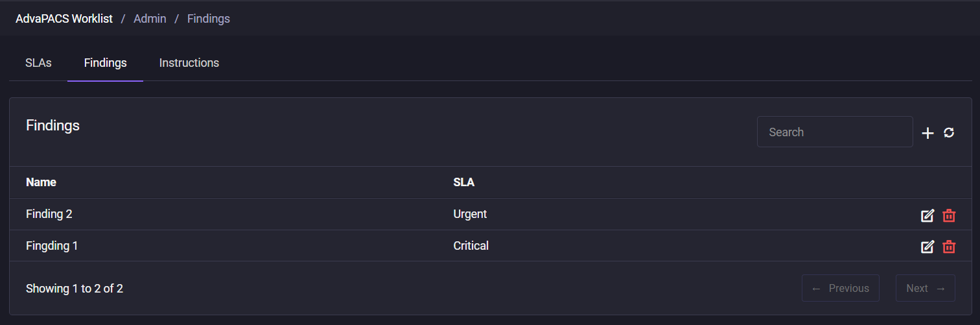Viewport: 980px width, 325px height.
Task: Go to Previous page
Action: click(x=841, y=288)
